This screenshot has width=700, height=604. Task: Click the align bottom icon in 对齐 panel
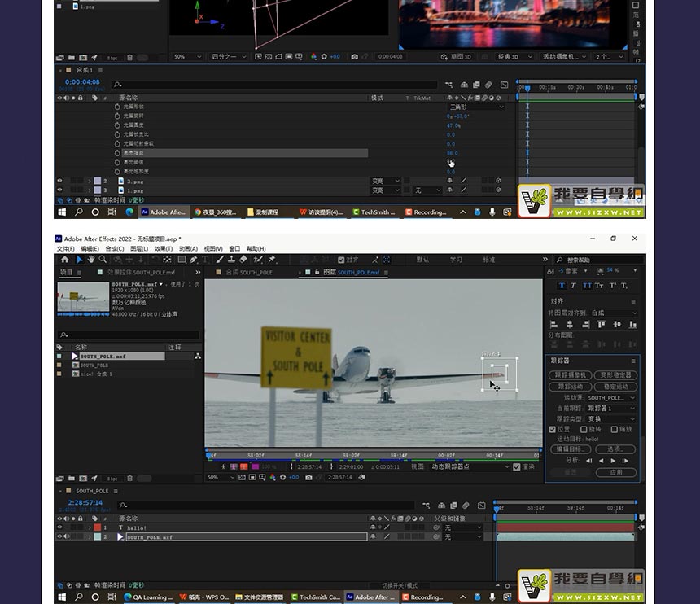632,325
